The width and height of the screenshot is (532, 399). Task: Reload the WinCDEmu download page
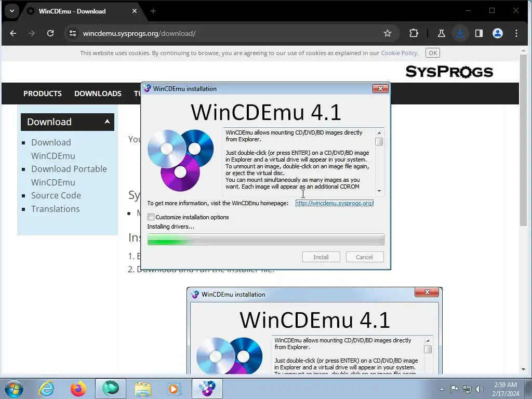click(50, 33)
